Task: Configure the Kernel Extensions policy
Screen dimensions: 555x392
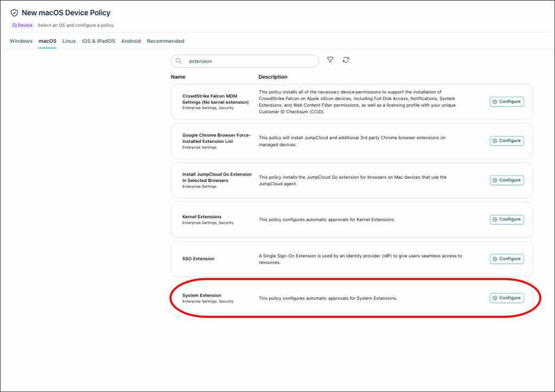Action: [x=507, y=219]
